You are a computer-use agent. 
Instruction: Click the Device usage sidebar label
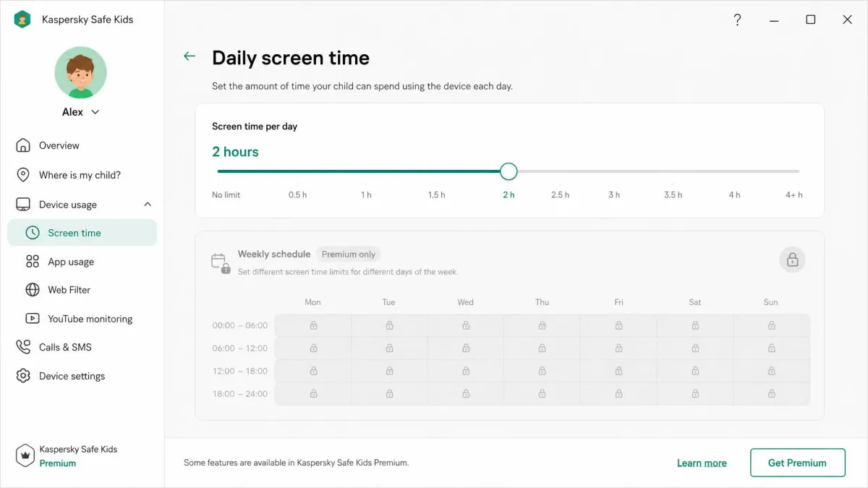(x=68, y=205)
